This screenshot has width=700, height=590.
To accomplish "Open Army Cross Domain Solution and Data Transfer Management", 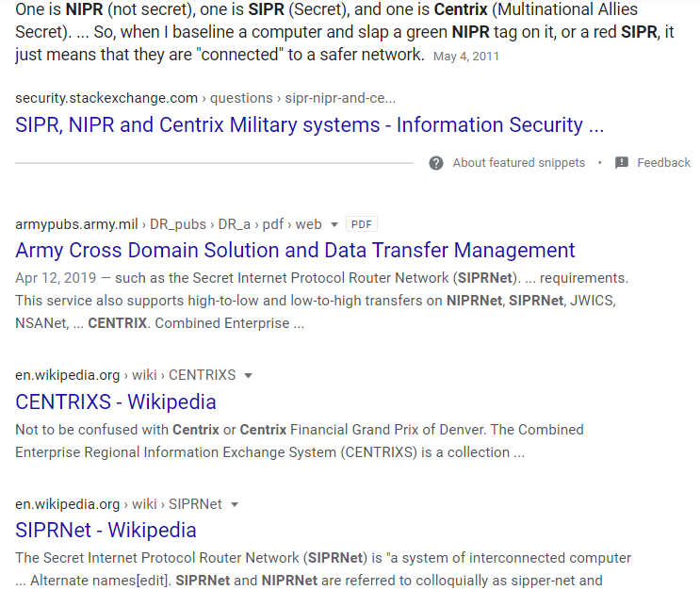I will pos(295,250).
